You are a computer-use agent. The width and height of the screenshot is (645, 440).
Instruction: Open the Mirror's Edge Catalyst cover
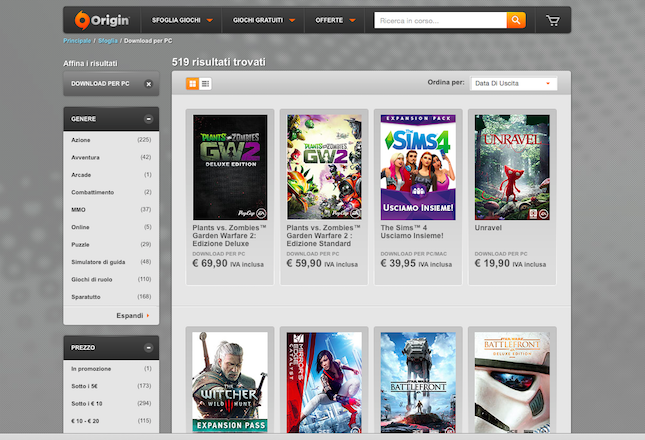(x=324, y=382)
